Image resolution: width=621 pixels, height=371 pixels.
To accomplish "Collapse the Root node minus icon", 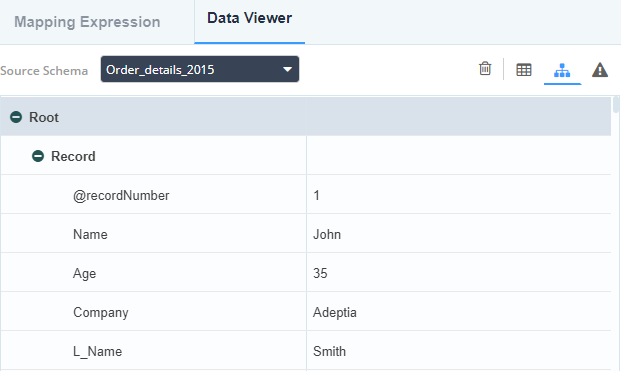I will pyautogui.click(x=16, y=117).
